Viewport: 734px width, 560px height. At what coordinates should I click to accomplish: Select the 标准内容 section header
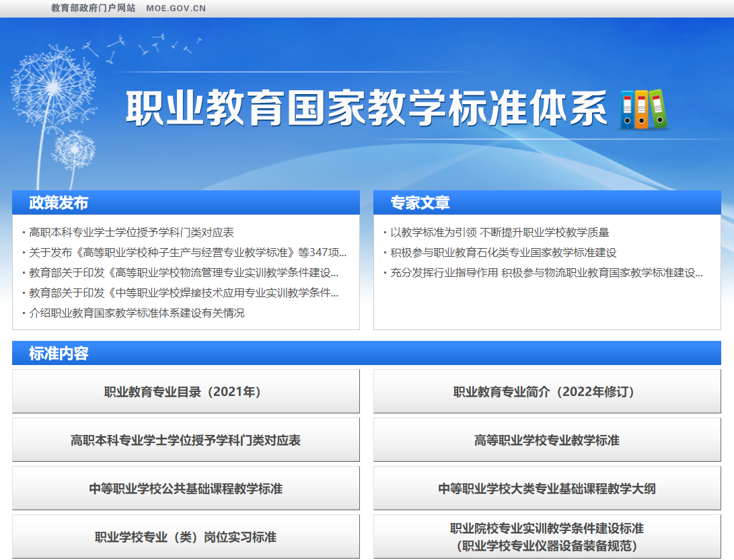click(x=59, y=354)
